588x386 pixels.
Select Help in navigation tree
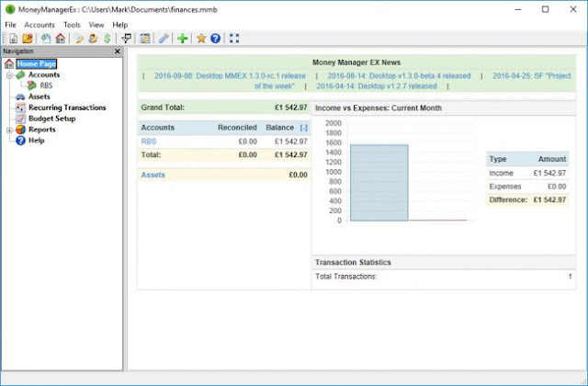click(37, 141)
